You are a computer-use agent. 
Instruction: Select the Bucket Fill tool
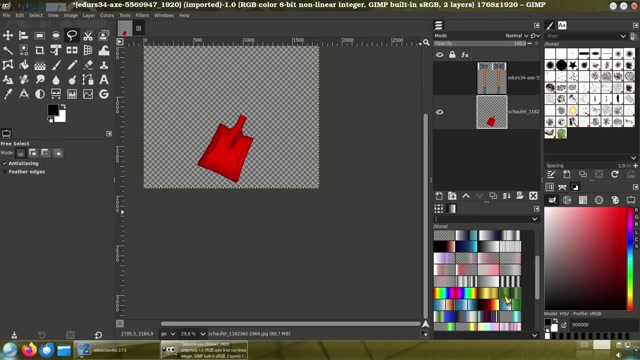(x=24, y=65)
